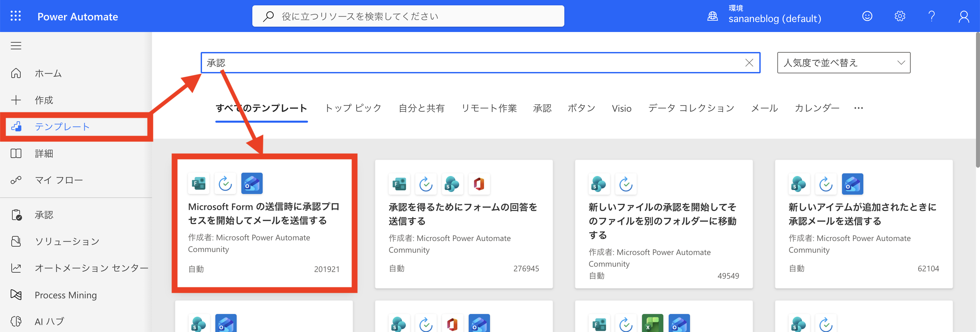
Task: Click the Forms icon on the 承認を得るために card
Action: [x=399, y=184]
